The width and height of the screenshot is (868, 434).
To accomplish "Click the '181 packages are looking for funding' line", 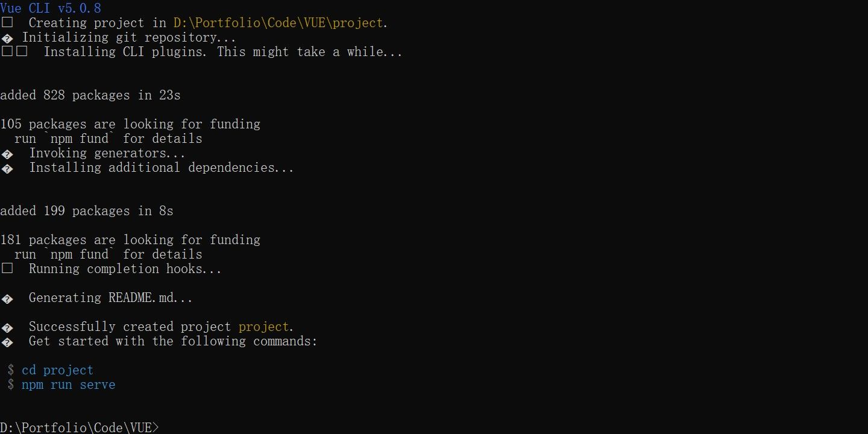I will click(130, 240).
